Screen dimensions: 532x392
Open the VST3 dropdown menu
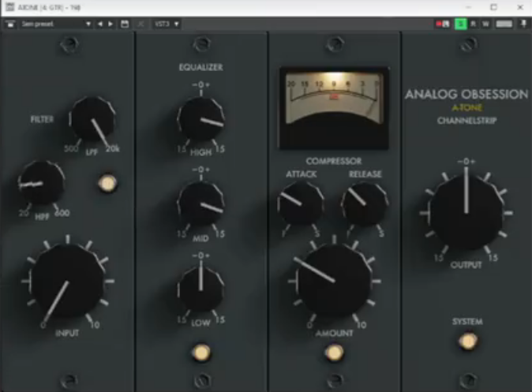tap(167, 24)
